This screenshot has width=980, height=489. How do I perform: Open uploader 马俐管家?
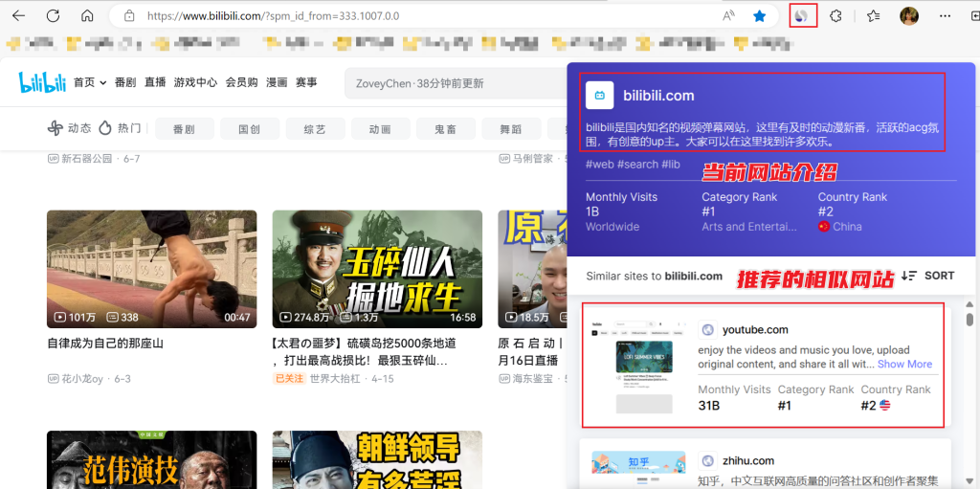pos(532,159)
